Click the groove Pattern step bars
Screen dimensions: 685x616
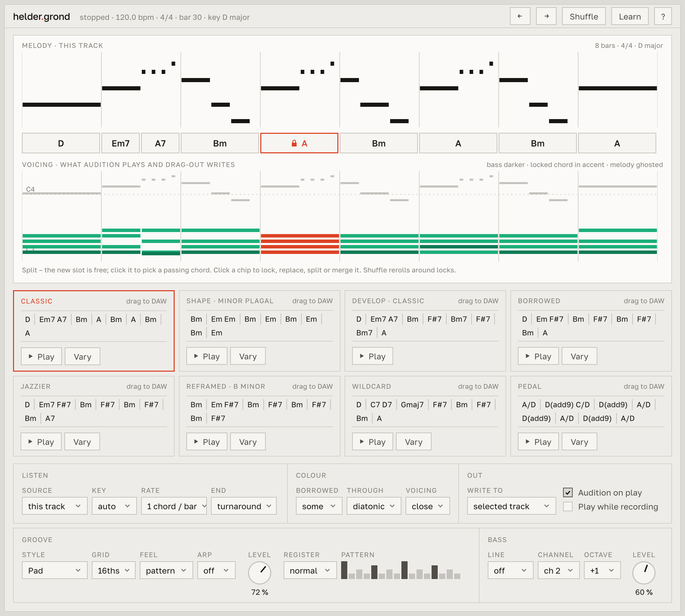(x=401, y=570)
